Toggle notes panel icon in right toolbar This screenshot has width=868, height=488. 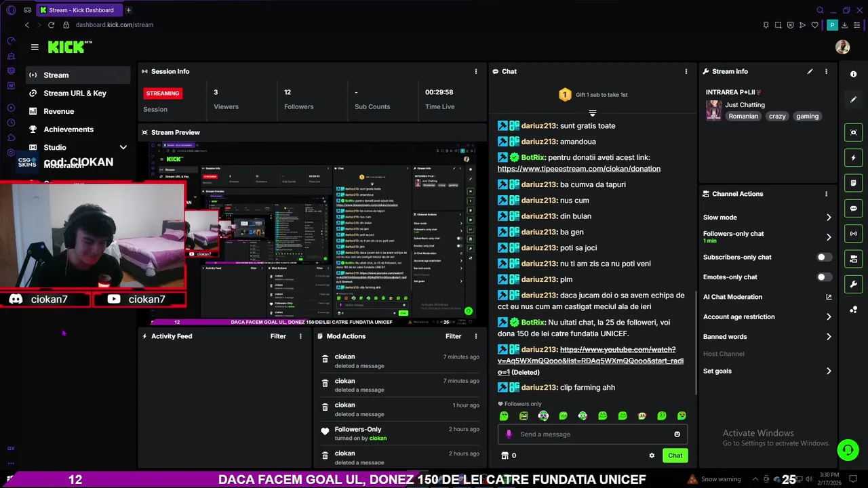(853, 183)
